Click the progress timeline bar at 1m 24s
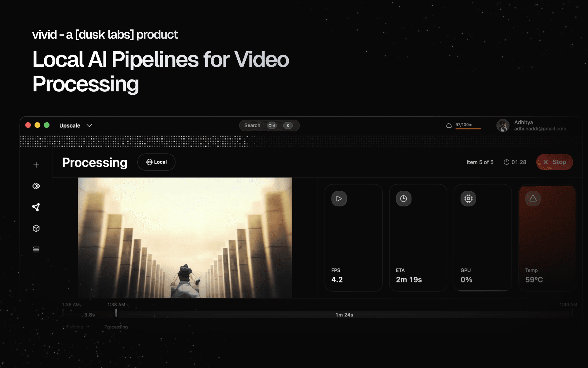The height and width of the screenshot is (368, 588). click(344, 314)
